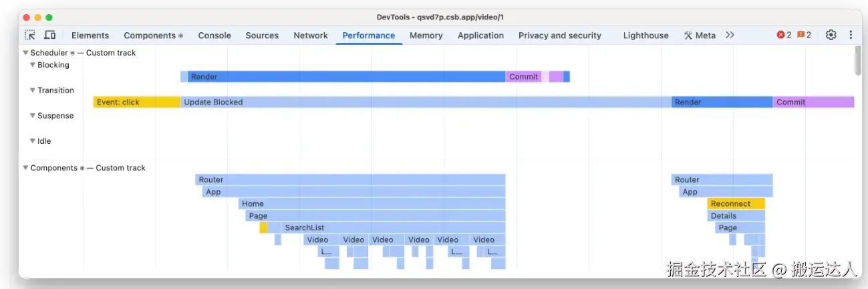Collapse the Suspense sub-track
This screenshot has height=289, width=868.
click(33, 116)
